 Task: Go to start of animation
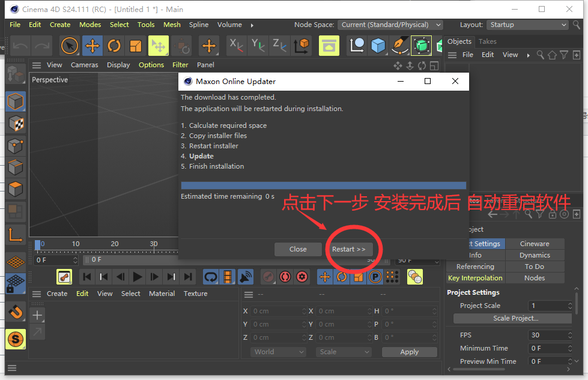[x=86, y=277]
